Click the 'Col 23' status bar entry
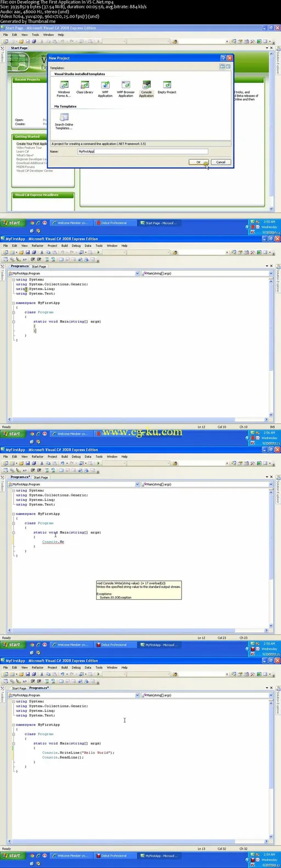 click(222, 638)
